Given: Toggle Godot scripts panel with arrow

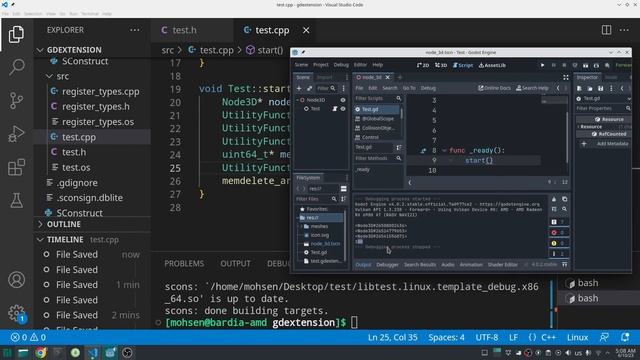Looking at the screenshot, I should point(410,182).
